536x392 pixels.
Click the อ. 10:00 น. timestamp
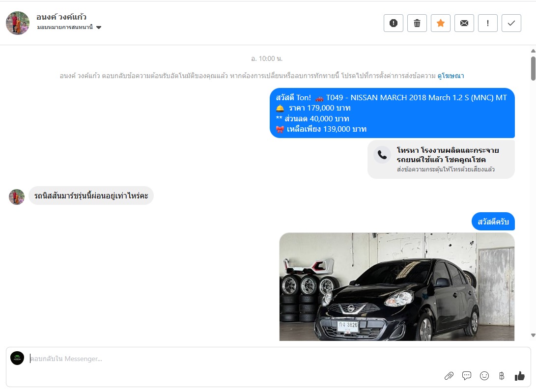click(x=267, y=59)
